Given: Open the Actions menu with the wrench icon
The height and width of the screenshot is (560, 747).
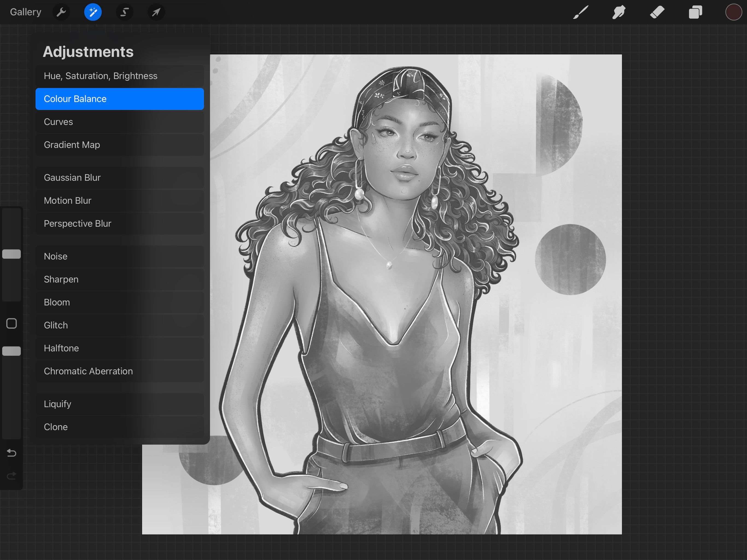Looking at the screenshot, I should point(62,12).
